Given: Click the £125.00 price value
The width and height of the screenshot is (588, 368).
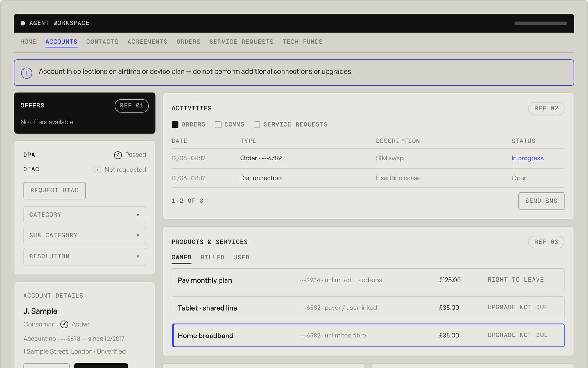Looking at the screenshot, I should point(450,280).
